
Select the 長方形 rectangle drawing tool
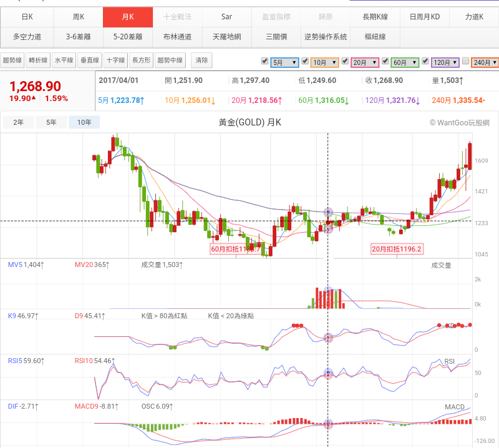tap(141, 61)
